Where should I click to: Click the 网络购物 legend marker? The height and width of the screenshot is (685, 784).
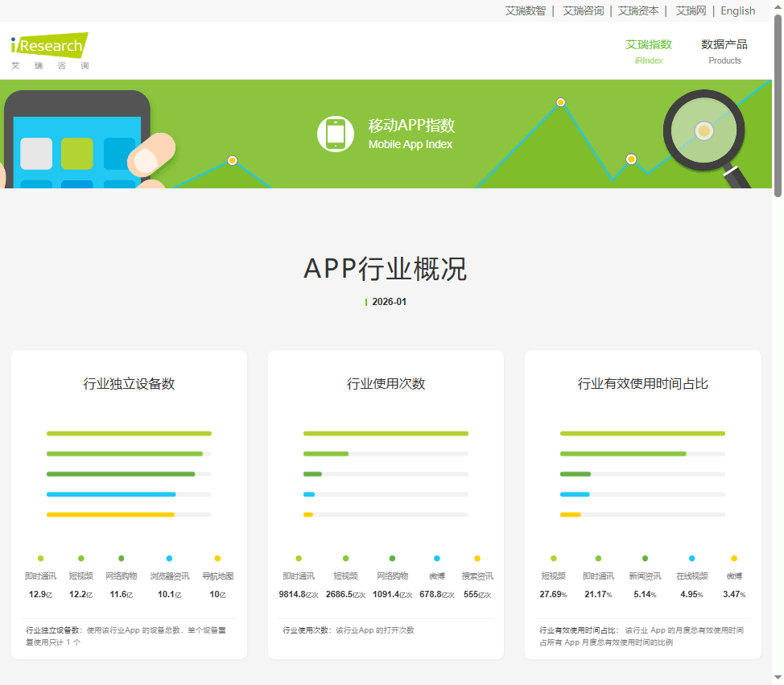121,558
